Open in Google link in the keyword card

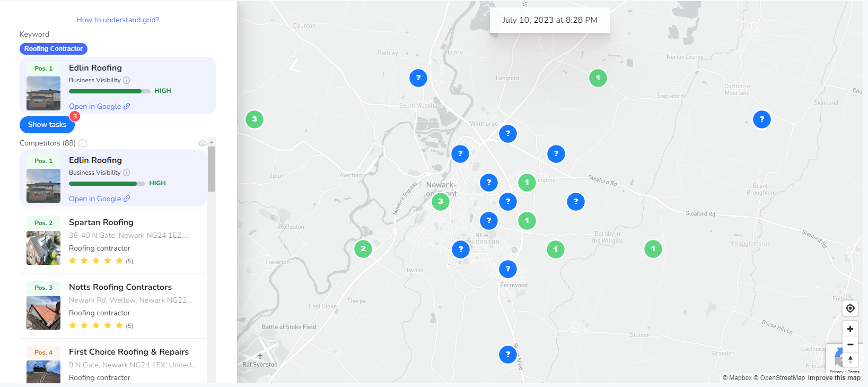[x=100, y=106]
